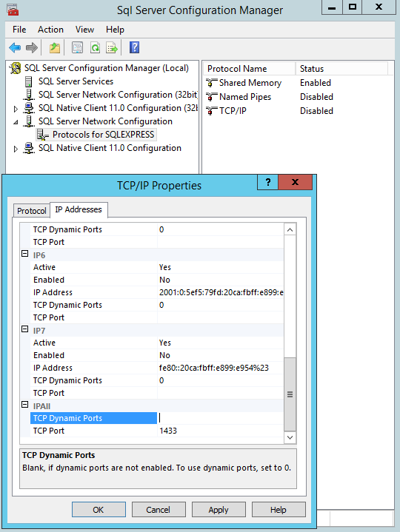The height and width of the screenshot is (532, 400).
Task: Click the Properties toolbar icon
Action: [78, 48]
